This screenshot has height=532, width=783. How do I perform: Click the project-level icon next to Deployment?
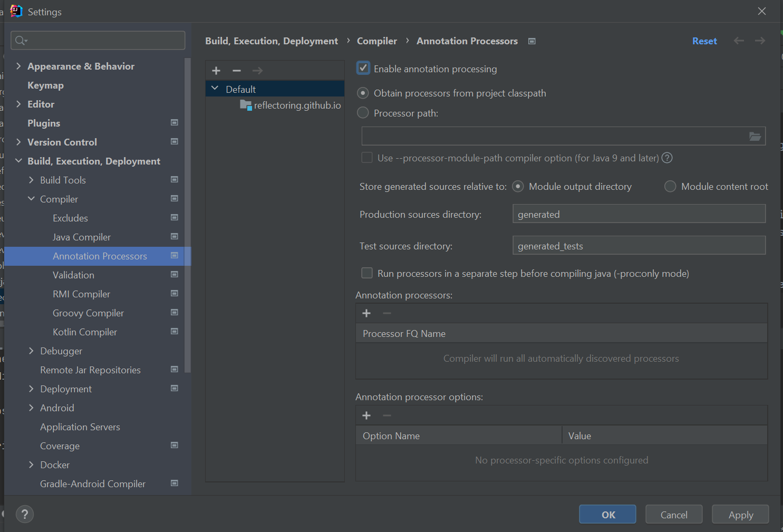coord(175,388)
